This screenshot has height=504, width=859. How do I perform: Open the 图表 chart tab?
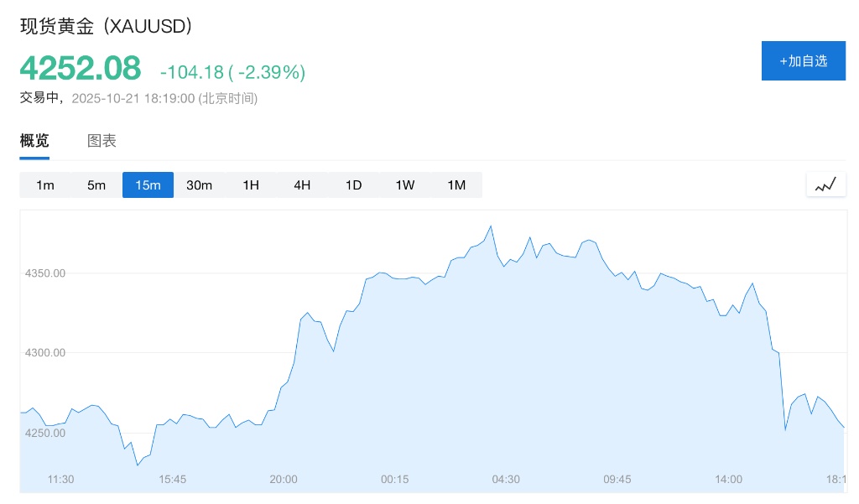point(102,141)
